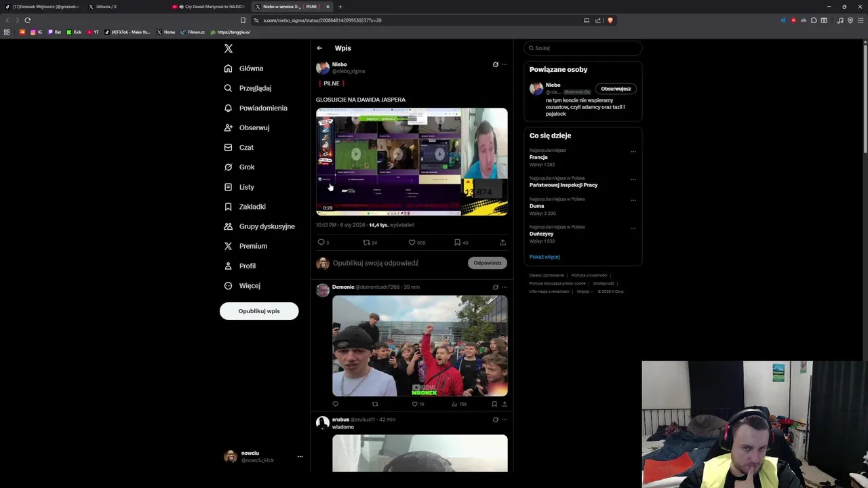The width and height of the screenshot is (868, 488).
Task: Open Przeglądaj in the sidebar
Action: click(248, 88)
